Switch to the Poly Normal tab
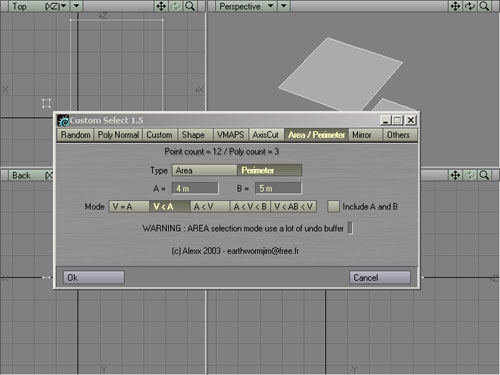 point(118,135)
